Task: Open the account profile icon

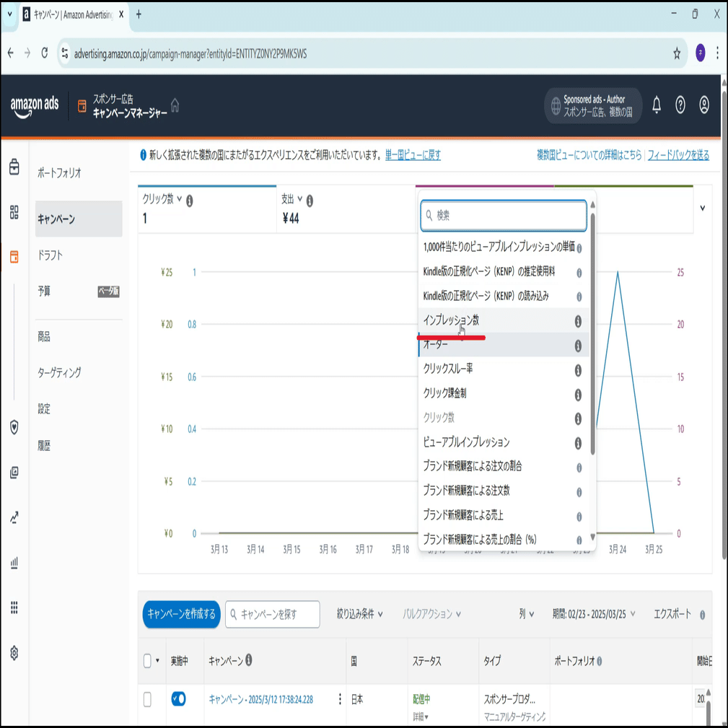Action: pyautogui.click(x=704, y=105)
